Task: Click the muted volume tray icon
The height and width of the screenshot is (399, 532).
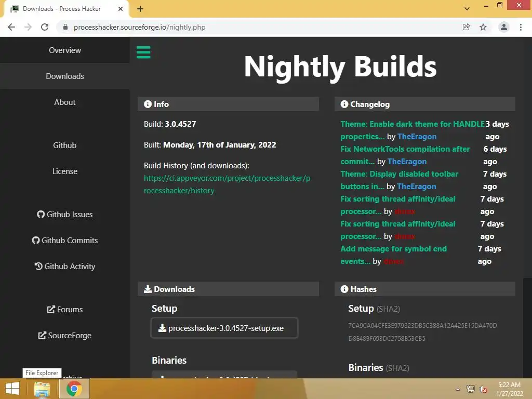Action: click(x=483, y=389)
